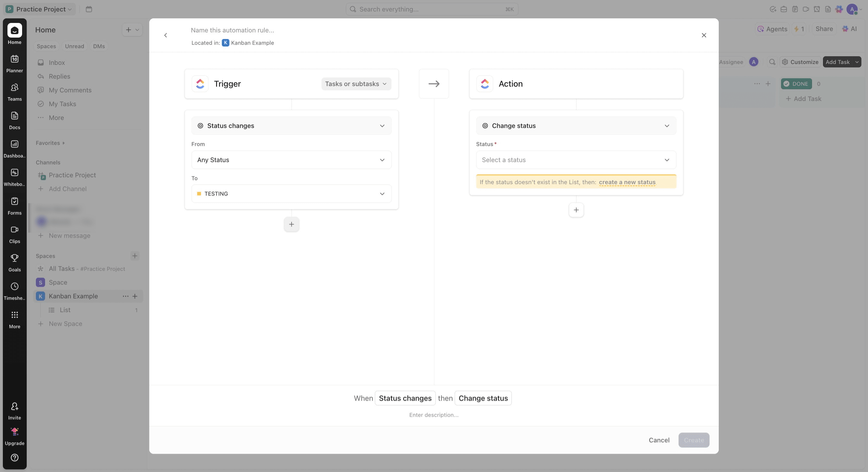Image resolution: width=868 pixels, height=472 pixels.
Task: Click the search magnifier in board toolbar
Action: click(772, 62)
